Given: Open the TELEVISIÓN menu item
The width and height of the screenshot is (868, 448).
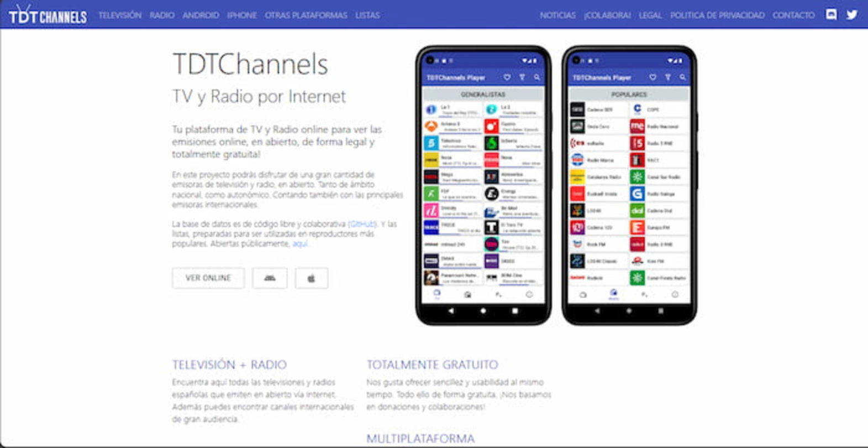Looking at the screenshot, I should point(120,15).
